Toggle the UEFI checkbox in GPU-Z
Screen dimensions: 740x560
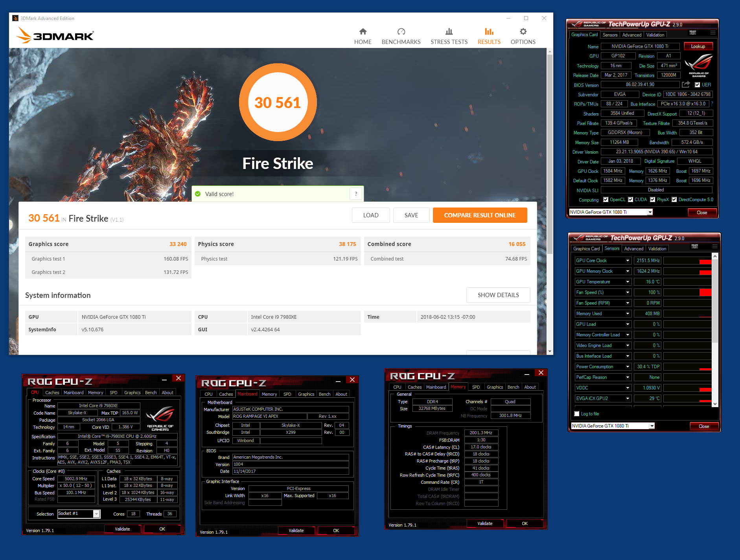click(x=698, y=84)
